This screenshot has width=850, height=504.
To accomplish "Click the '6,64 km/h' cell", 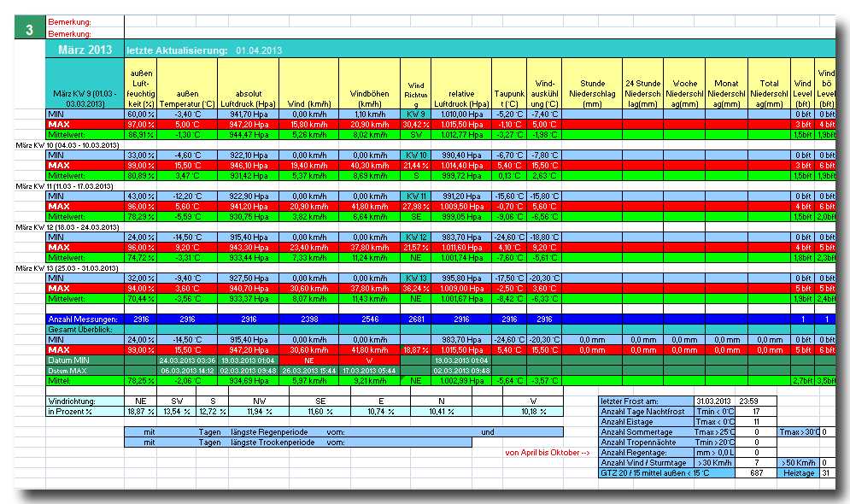I will [x=370, y=217].
